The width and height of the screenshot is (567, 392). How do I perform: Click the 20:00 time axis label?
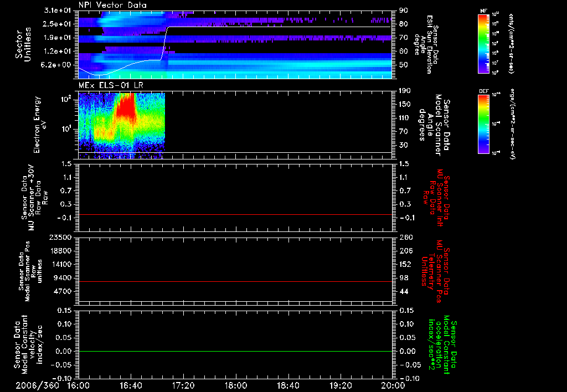click(393, 385)
